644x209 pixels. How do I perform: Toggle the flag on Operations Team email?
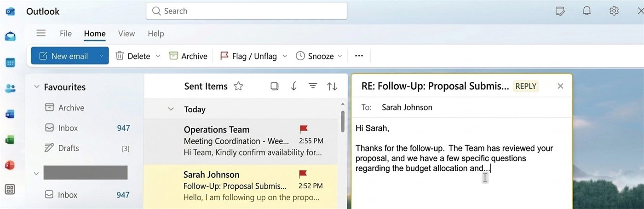point(304,129)
